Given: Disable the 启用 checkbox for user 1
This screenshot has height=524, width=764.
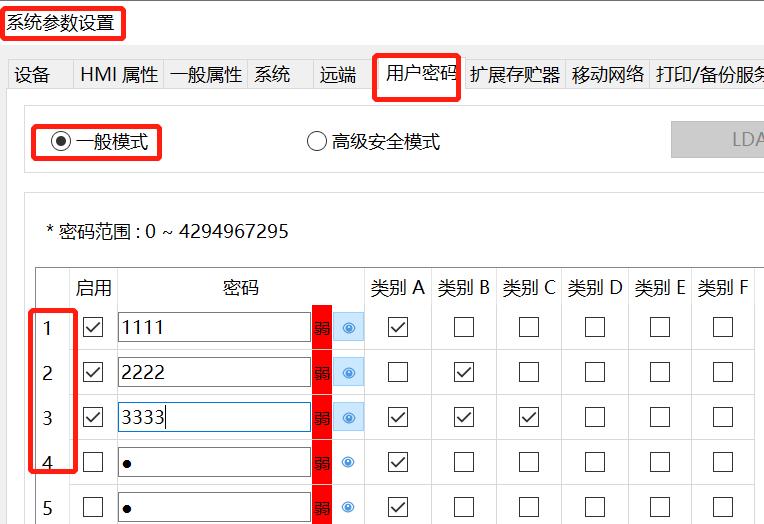Looking at the screenshot, I should (x=93, y=327).
